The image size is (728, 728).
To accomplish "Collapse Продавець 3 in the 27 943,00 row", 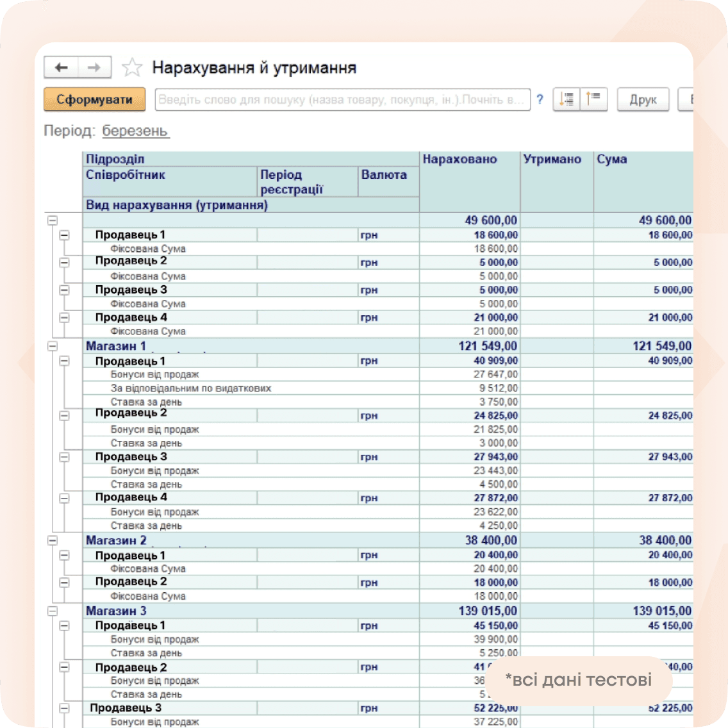I will point(65,457).
